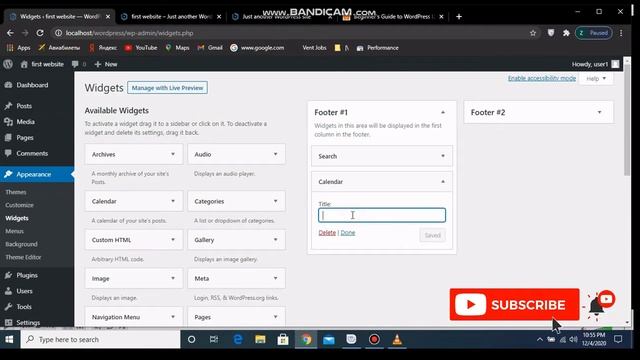
Task: Click the Paused profile button
Action: click(x=593, y=33)
